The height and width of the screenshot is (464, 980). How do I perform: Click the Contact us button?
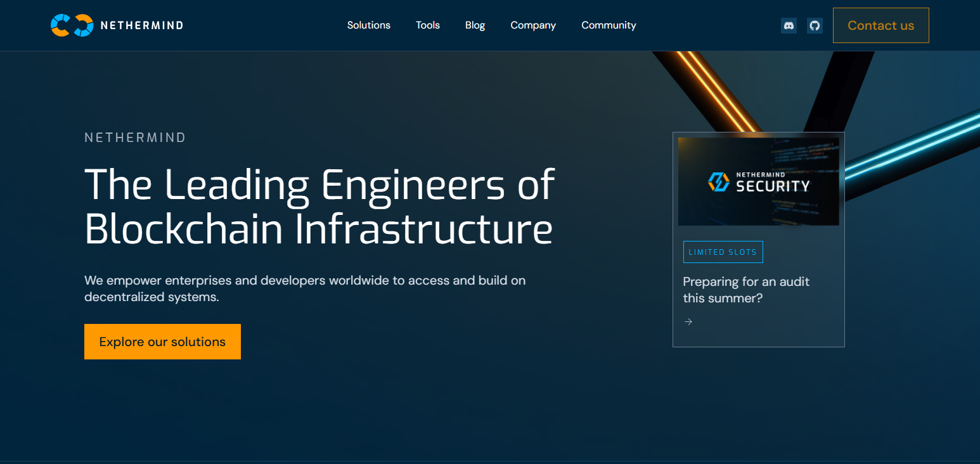881,25
